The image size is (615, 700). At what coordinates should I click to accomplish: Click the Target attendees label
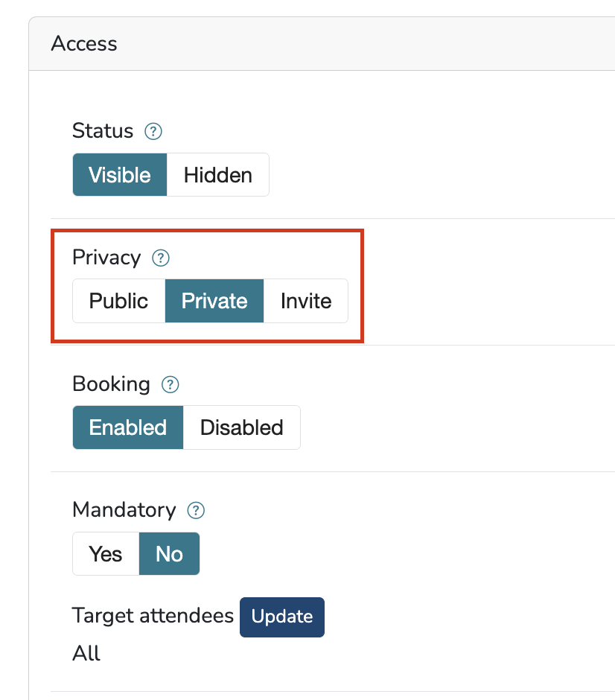(x=153, y=616)
